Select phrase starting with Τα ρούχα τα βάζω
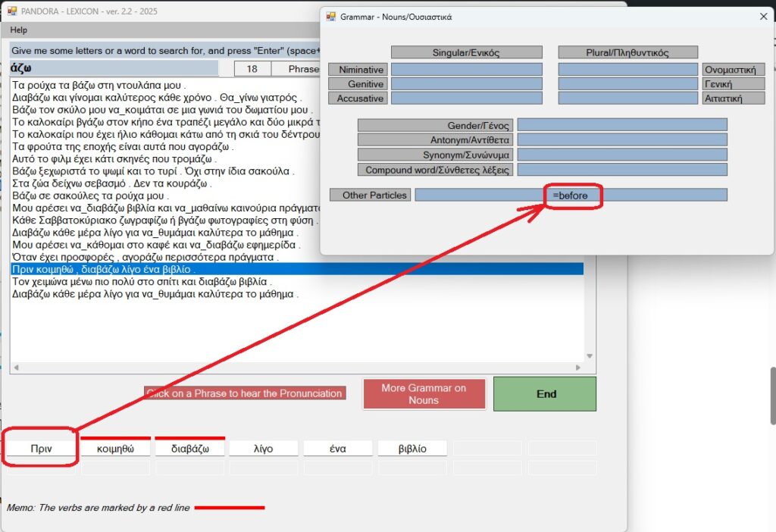 99,86
